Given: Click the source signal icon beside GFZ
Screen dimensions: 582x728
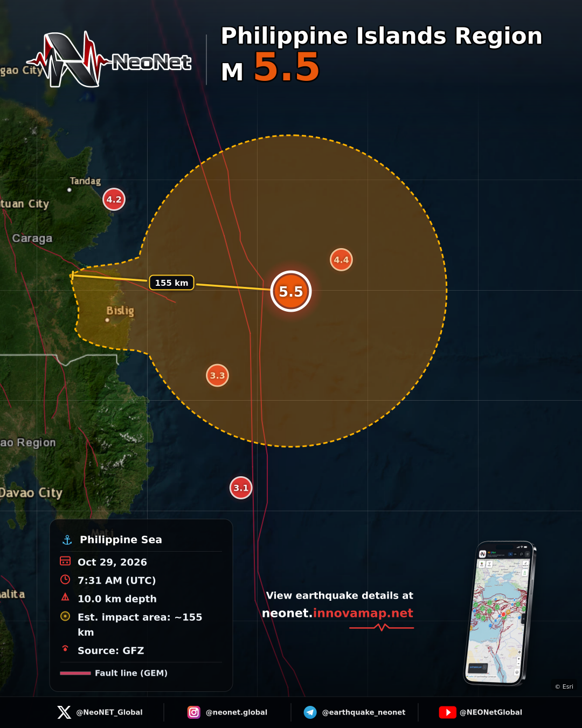Looking at the screenshot, I should (x=65, y=648).
